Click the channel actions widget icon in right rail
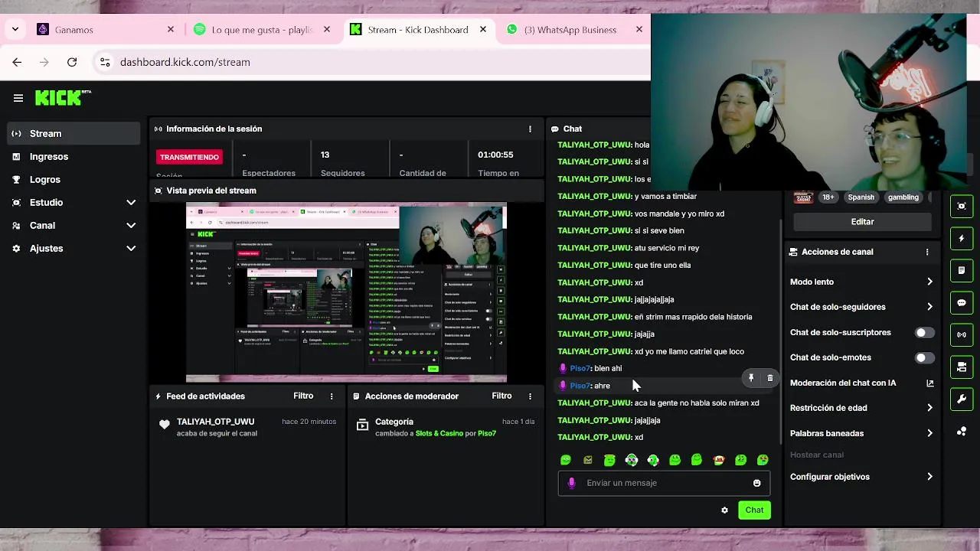The height and width of the screenshot is (551, 980). coord(962,367)
